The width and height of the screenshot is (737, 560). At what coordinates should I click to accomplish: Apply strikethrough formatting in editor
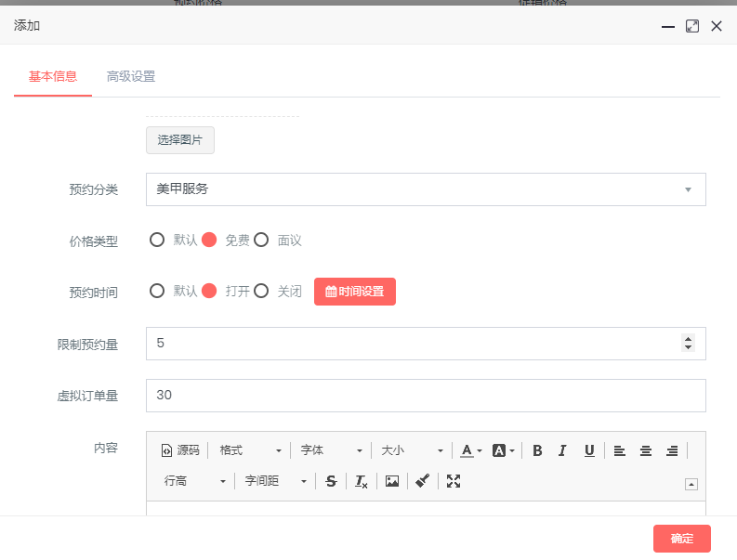tap(331, 481)
